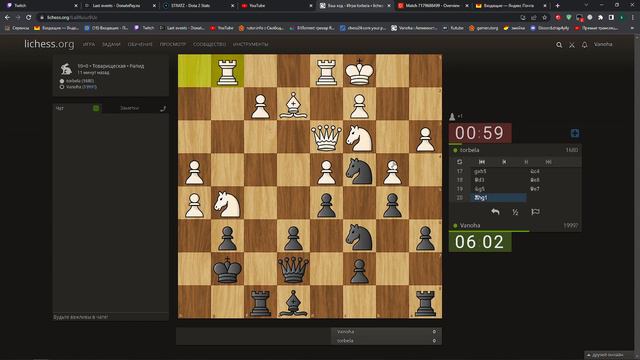640x360 pixels.
Task: Step back one move
Action: coord(504,162)
